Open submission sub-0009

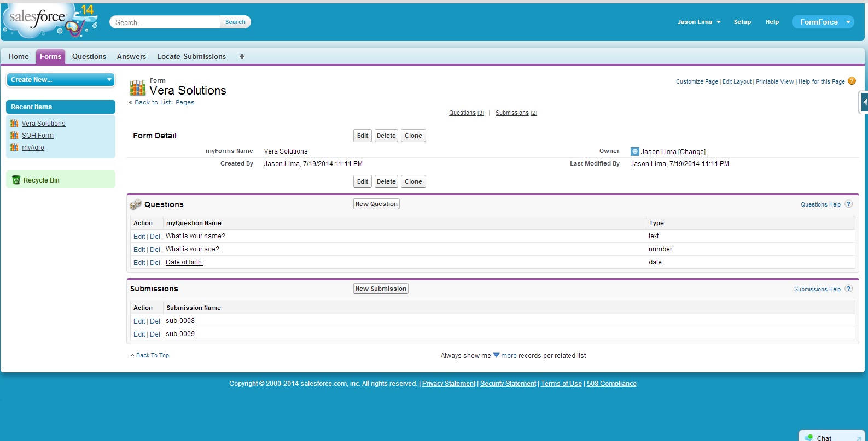point(180,334)
